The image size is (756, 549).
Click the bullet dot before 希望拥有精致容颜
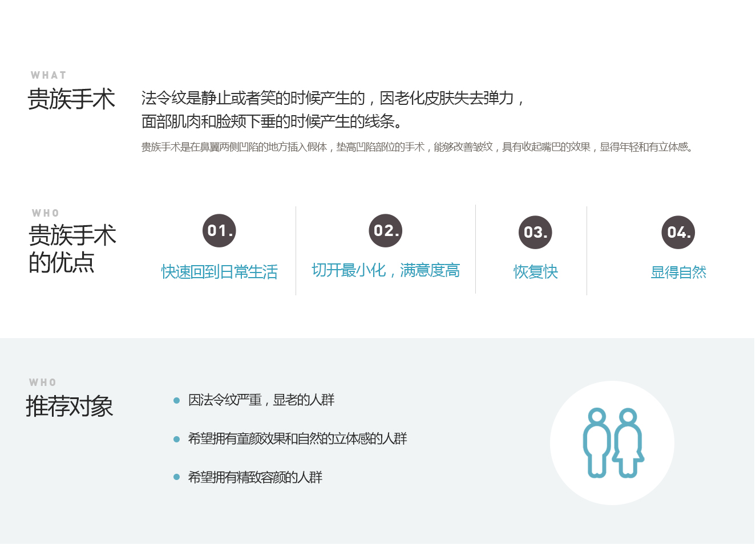(x=177, y=477)
